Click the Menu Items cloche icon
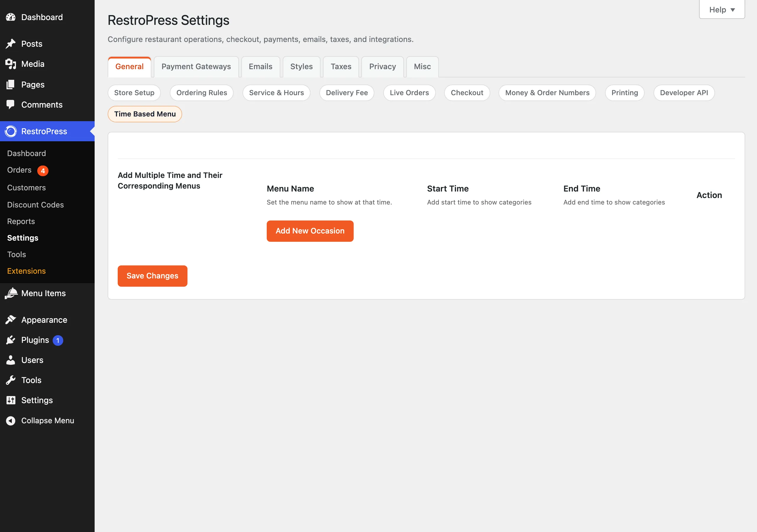The height and width of the screenshot is (532, 757). pos(11,293)
